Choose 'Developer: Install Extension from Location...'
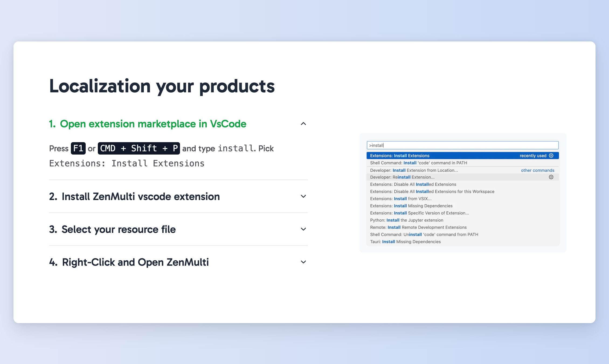Screen dimensions: 609x364 414,170
